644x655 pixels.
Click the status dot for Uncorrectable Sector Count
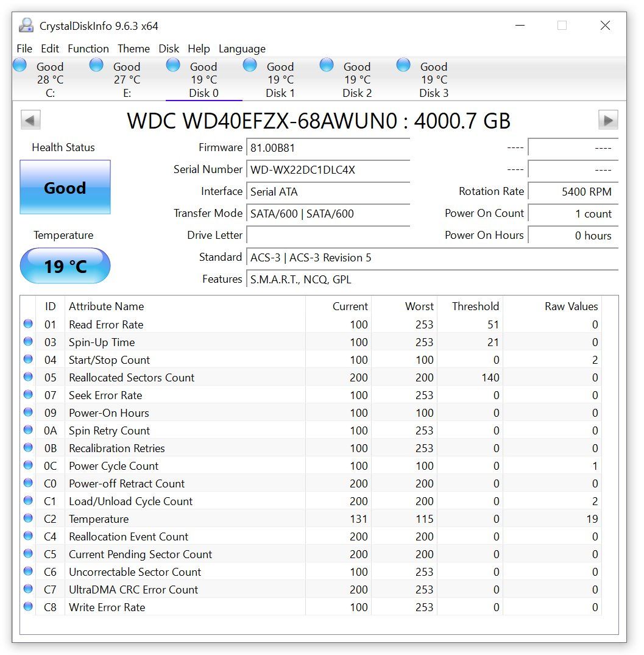coord(28,571)
